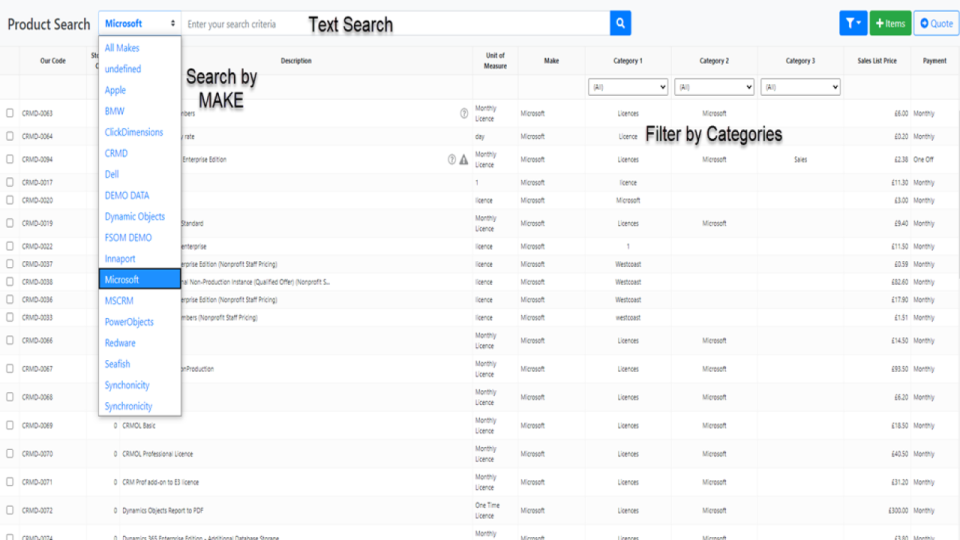Click the Dynamics Objects Report to PDF description
This screenshot has height=540, width=960.
163,510
